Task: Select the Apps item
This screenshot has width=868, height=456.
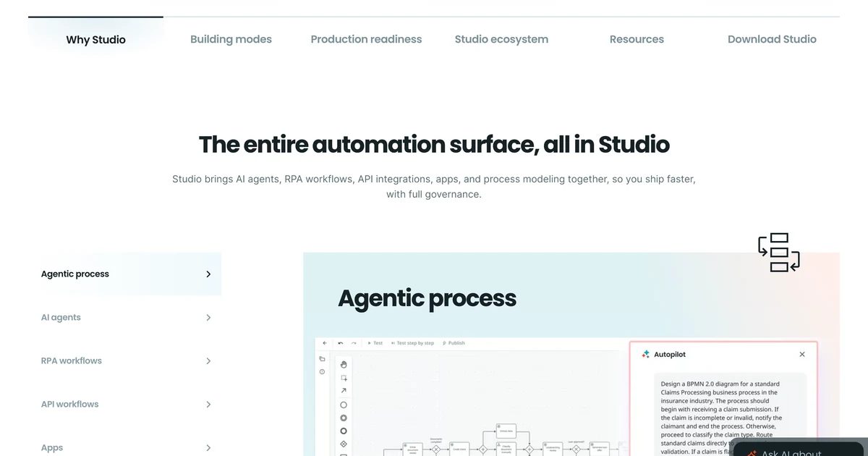Action: click(124, 447)
